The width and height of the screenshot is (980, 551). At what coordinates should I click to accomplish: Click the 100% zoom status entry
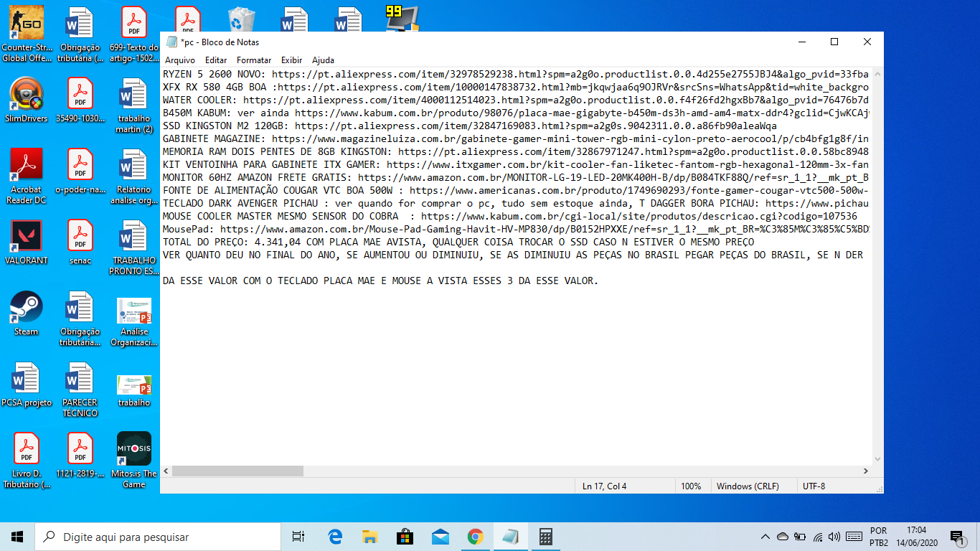[x=691, y=486]
